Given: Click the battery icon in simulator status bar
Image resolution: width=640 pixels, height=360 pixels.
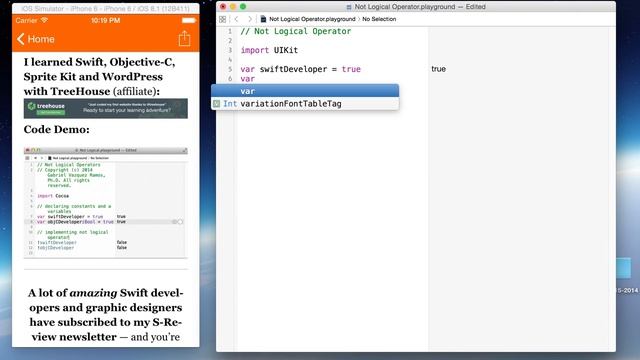Looking at the screenshot, I should 189,20.
